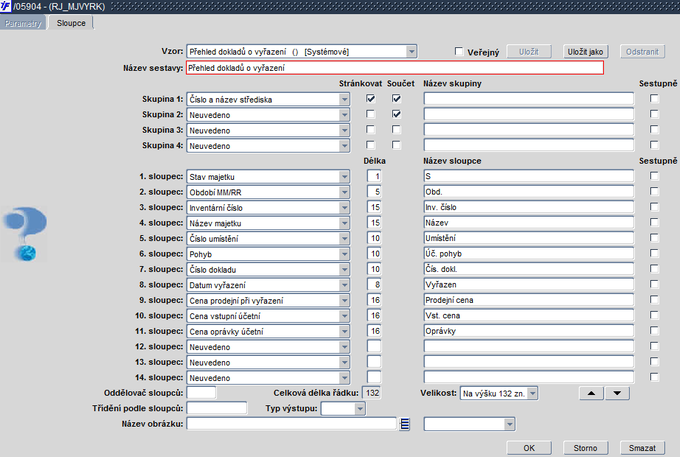Switch to the Parametry tab
This screenshot has height=457, width=680.
24,22
